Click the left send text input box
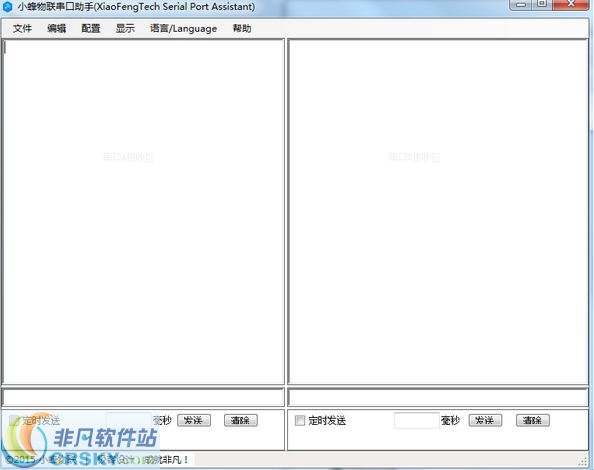Viewport: 594px width, 470px height. 143,398
